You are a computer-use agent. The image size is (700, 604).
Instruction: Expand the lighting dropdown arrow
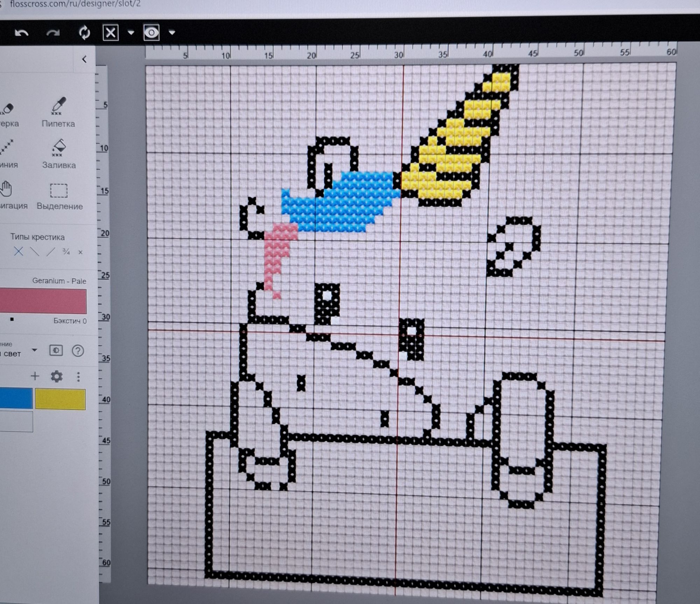pyautogui.click(x=34, y=350)
